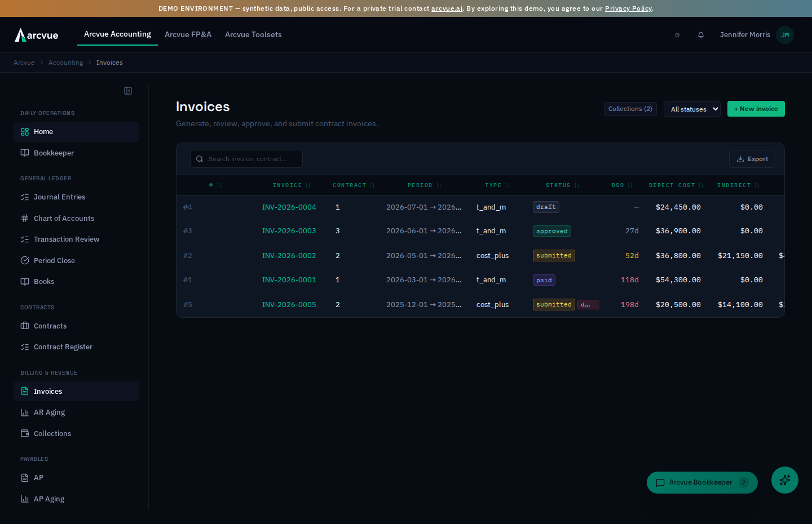812x524 pixels.
Task: Click the theme toggle icon beside bell
Action: (677, 35)
